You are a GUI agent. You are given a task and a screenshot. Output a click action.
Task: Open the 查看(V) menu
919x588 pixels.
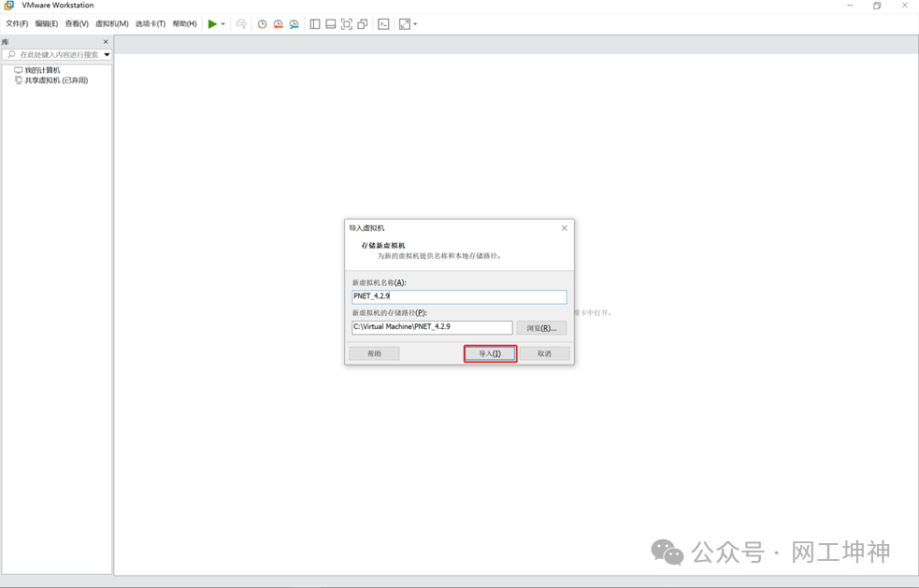point(77,24)
